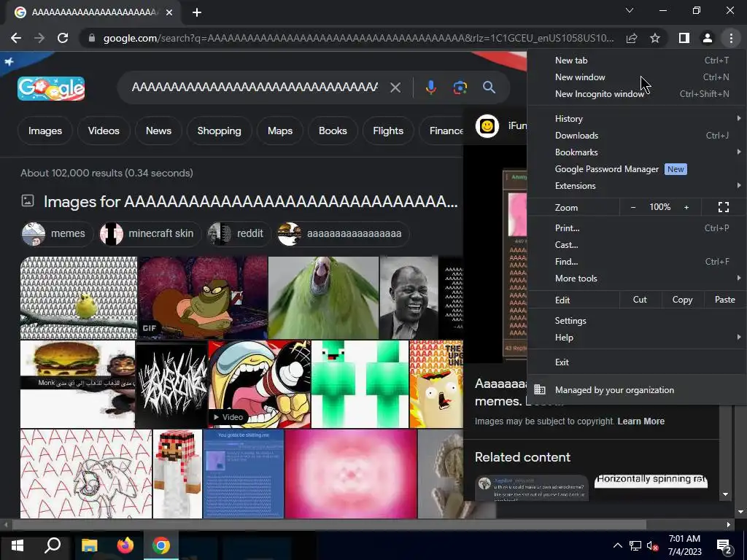Select Cast... from the menu
The height and width of the screenshot is (560, 747).
coord(636,245)
